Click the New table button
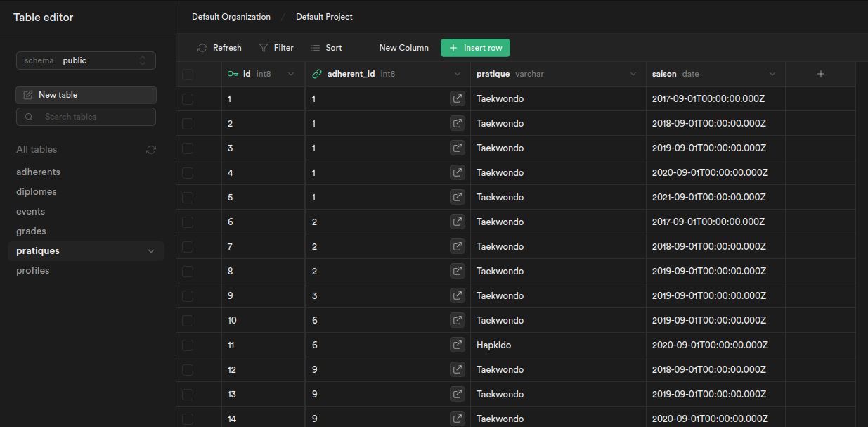The width and height of the screenshot is (868, 427). [x=86, y=95]
